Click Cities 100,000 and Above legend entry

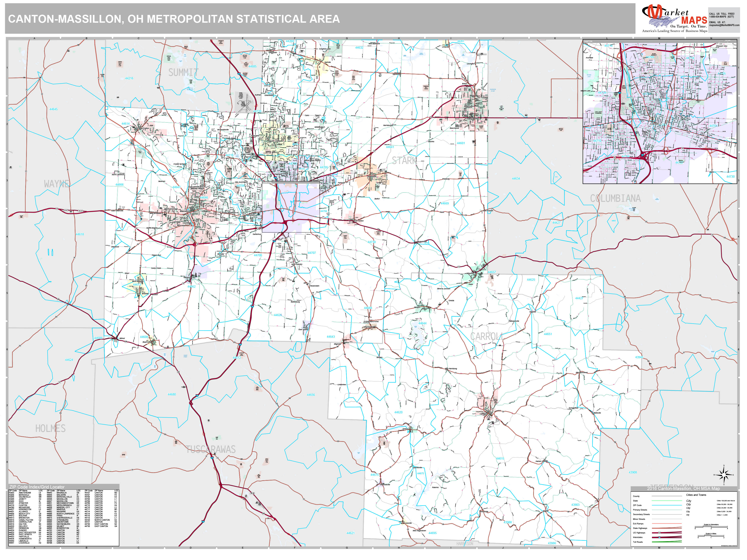pyautogui.click(x=726, y=501)
